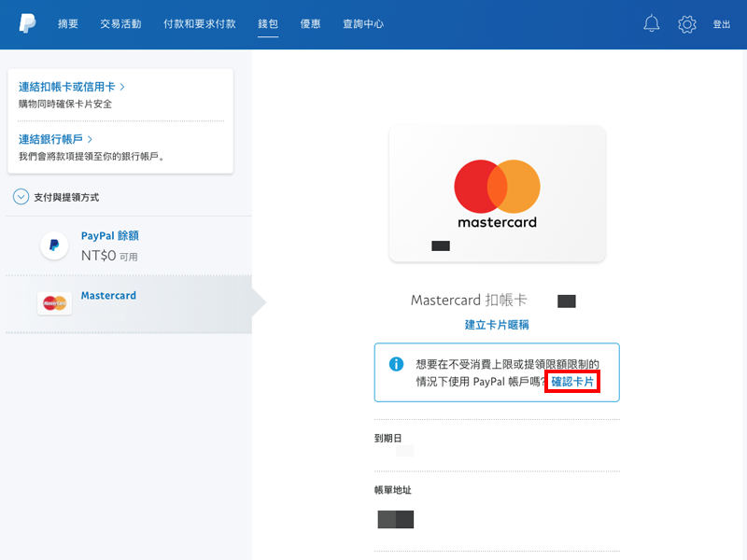This screenshot has height=560, width=747.
Task: Click the Mastercard icon in wallet list
Action: pyautogui.click(x=55, y=302)
